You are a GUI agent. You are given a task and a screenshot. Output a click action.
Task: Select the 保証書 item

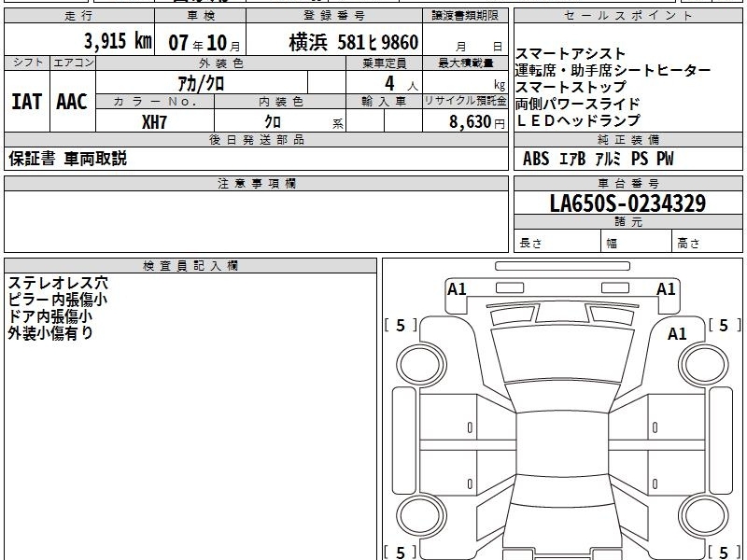pyautogui.click(x=32, y=159)
